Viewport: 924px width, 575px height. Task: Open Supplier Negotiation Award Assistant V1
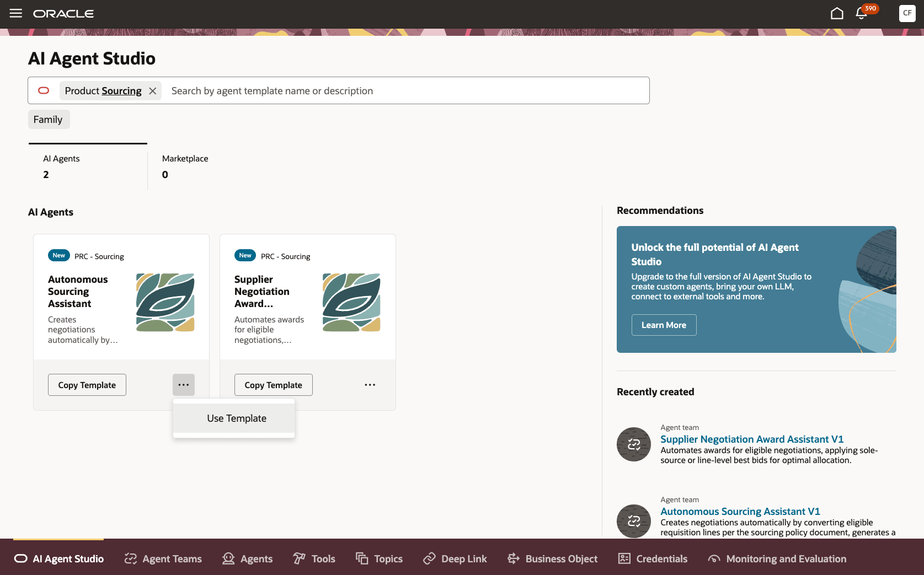(x=752, y=439)
